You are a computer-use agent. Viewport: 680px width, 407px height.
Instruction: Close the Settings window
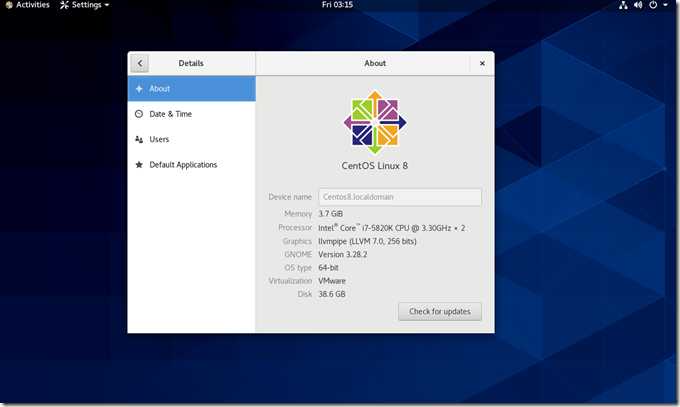tap(482, 63)
